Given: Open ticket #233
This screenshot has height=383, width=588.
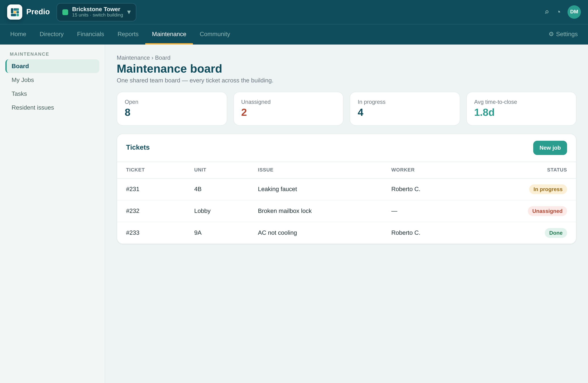Looking at the screenshot, I should pos(133,233).
